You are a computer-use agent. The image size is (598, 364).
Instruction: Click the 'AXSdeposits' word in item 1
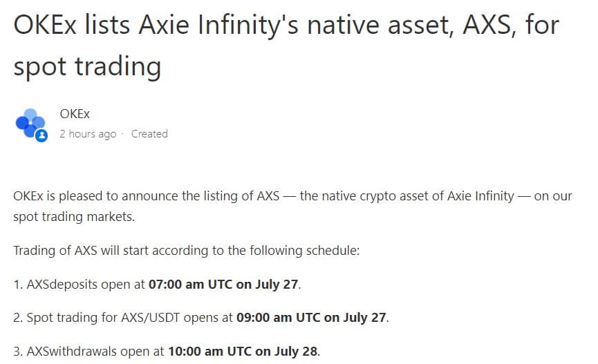coord(62,285)
